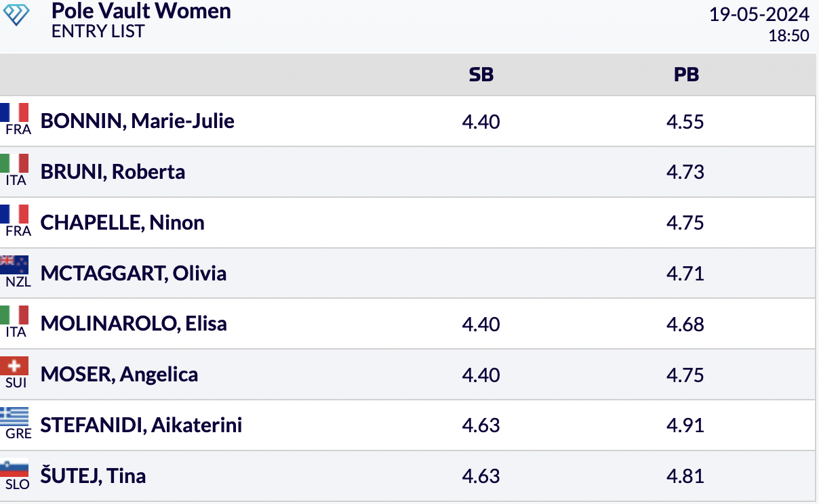Click the French flag beside BONNIN

(x=14, y=112)
